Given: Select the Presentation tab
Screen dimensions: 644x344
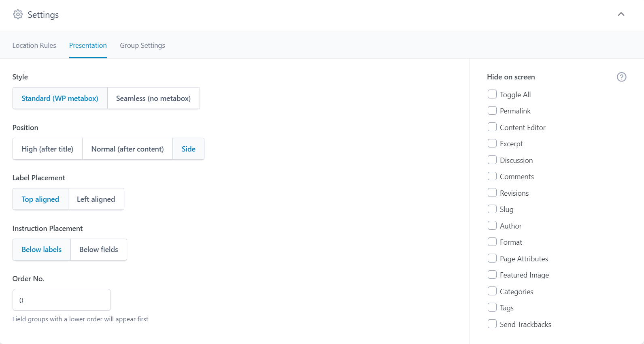Looking at the screenshot, I should [x=88, y=45].
